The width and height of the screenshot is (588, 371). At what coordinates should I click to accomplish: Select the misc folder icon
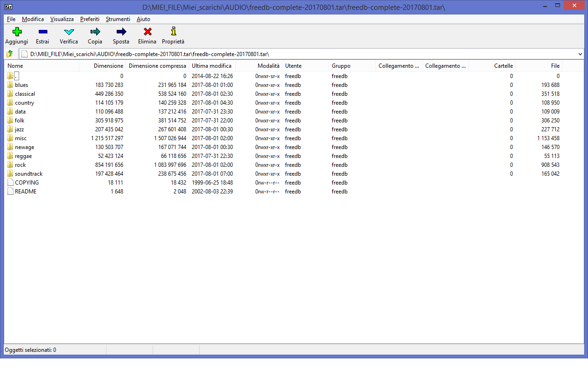pos(10,138)
